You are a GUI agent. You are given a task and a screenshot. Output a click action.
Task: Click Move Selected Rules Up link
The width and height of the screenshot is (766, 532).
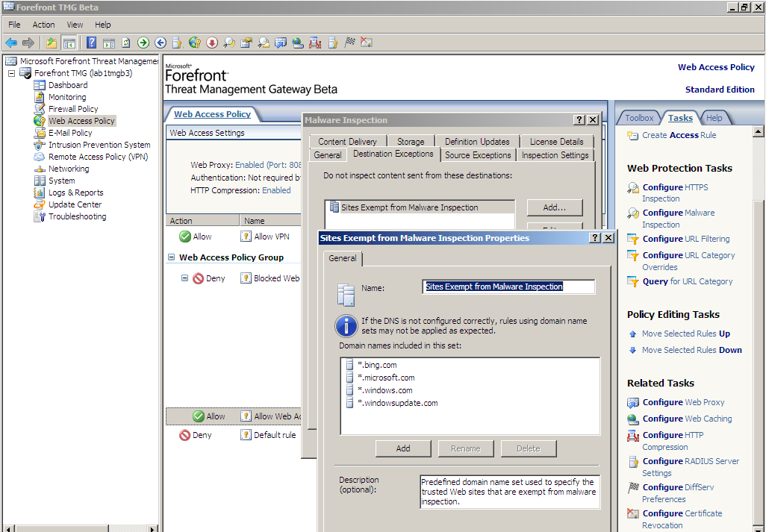pyautogui.click(x=686, y=334)
